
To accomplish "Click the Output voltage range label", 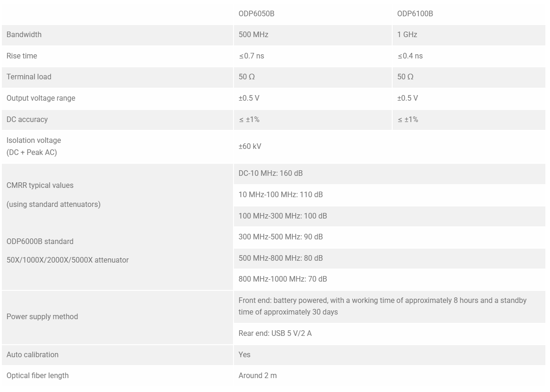I will pyautogui.click(x=41, y=98).
